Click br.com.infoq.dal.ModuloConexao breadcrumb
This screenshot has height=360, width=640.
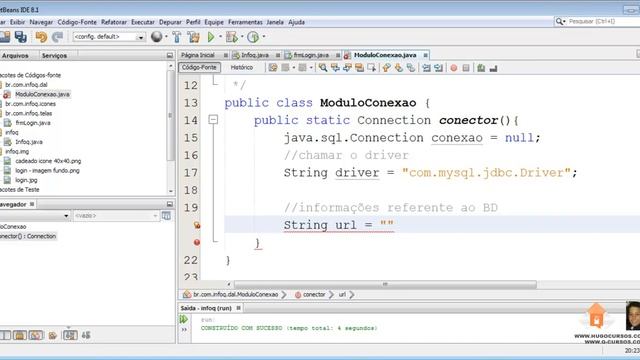235,294
